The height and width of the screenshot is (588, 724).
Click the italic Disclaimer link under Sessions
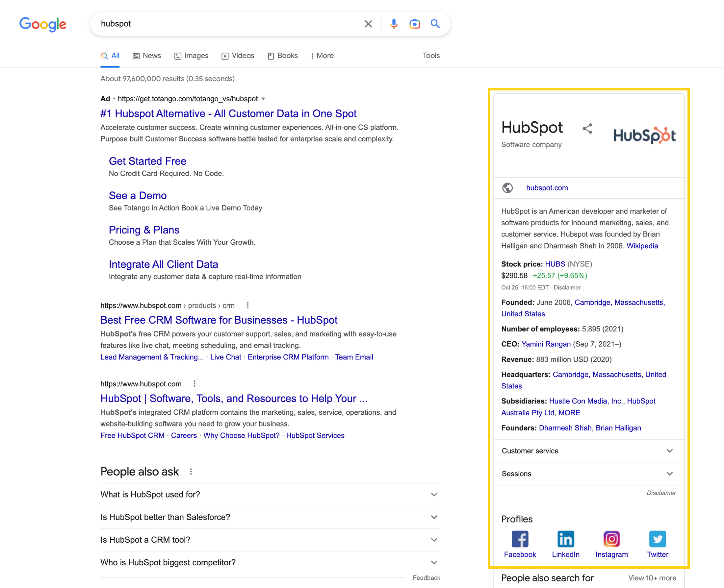coord(661,493)
